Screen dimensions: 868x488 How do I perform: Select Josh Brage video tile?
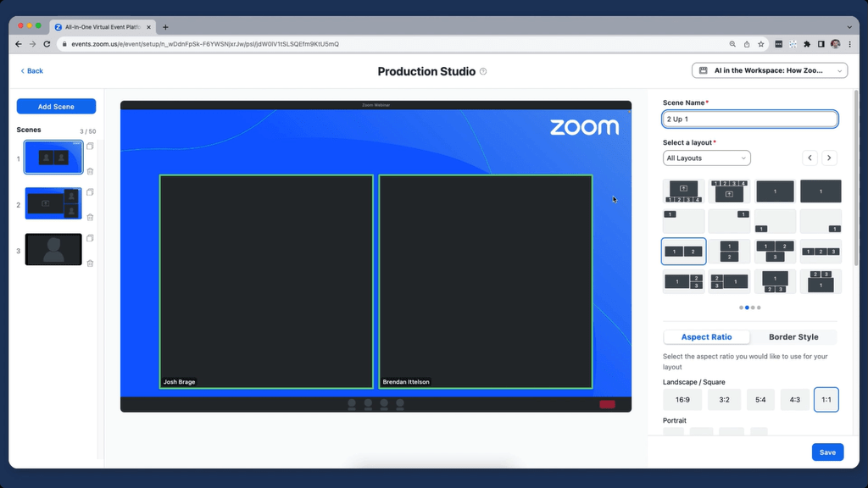[x=266, y=281]
